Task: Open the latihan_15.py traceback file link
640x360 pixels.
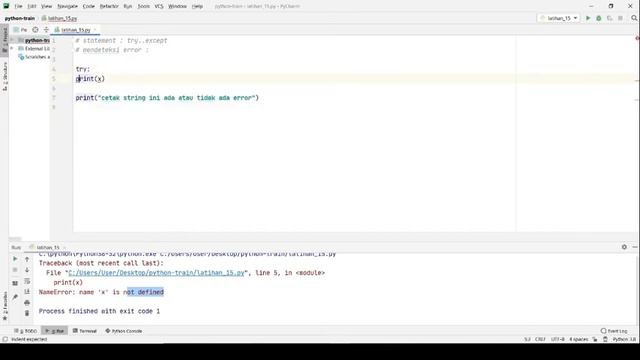Action: (x=156, y=273)
